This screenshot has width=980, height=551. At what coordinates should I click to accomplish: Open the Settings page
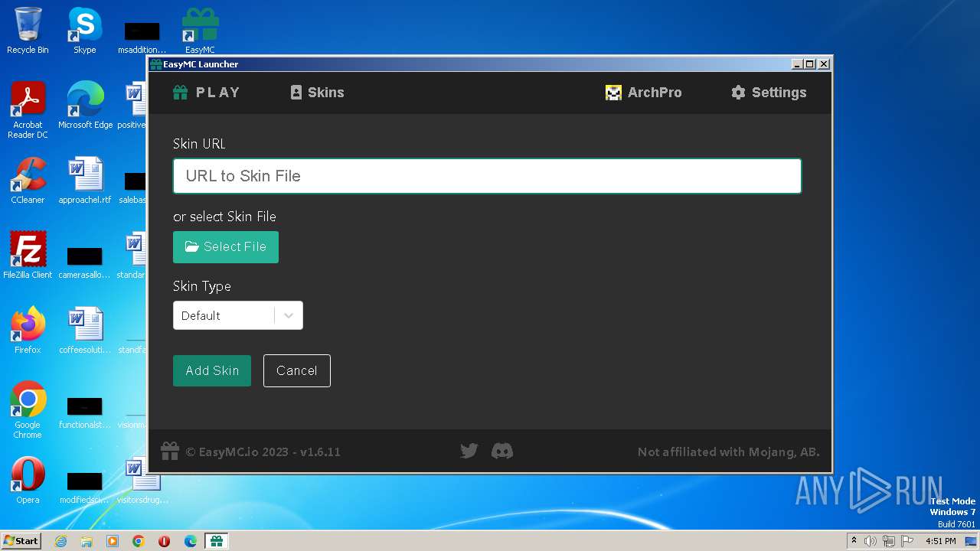pos(769,93)
